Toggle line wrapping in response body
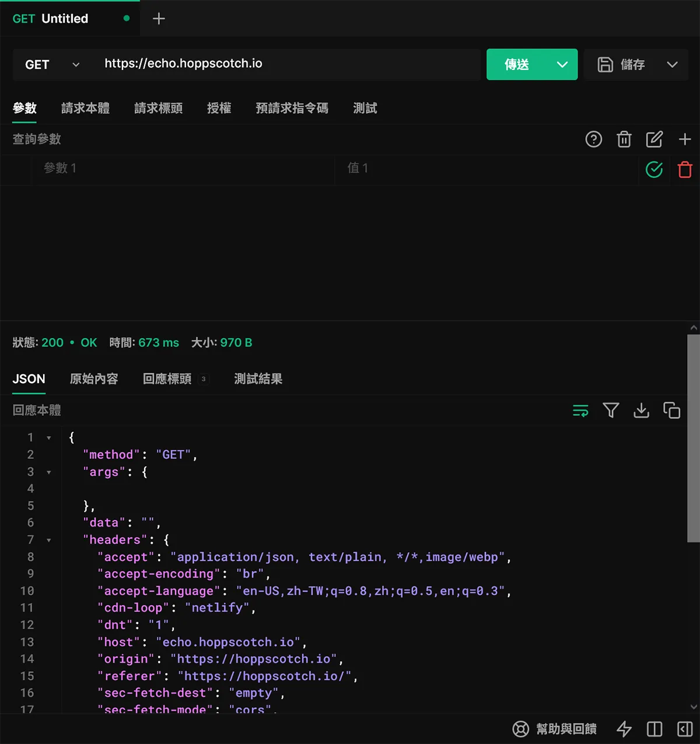Viewport: 700px width, 744px height. click(580, 410)
